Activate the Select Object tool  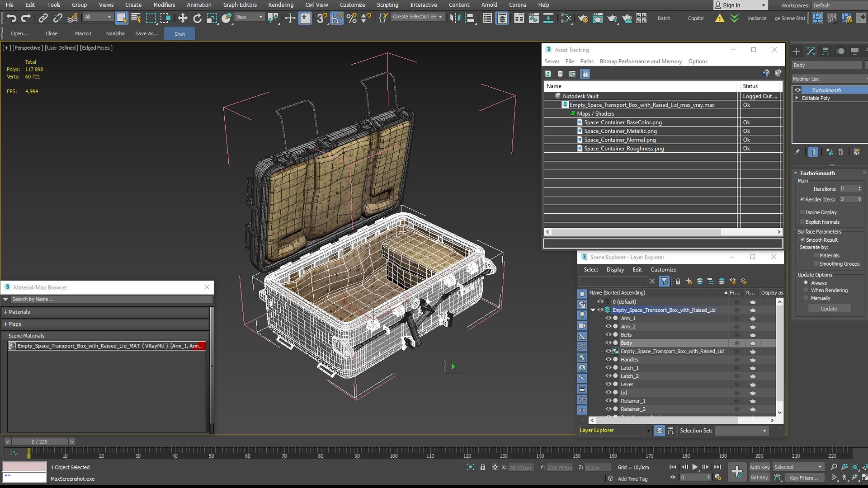121,18
